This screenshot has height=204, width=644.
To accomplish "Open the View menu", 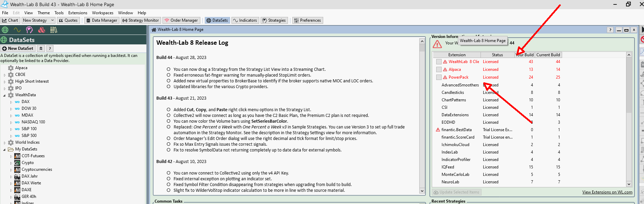I will pos(28,13).
